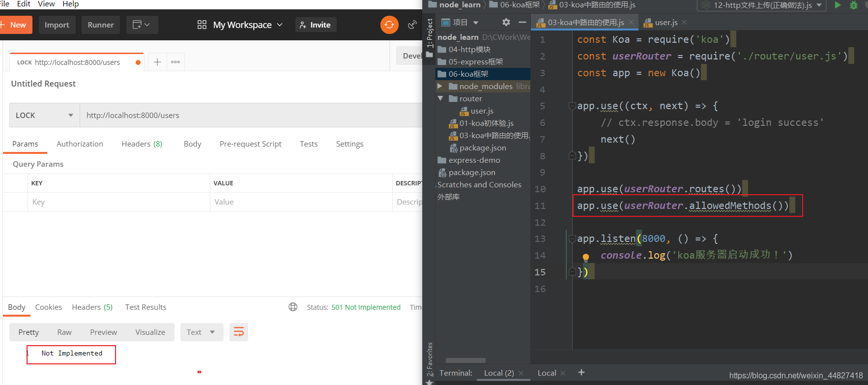
Task: Select the response Cookies tab
Action: tap(49, 307)
